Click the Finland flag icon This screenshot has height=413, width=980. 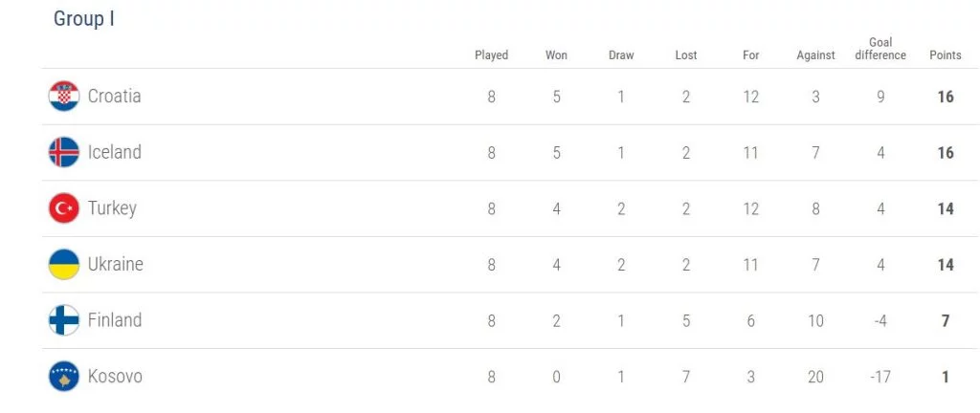point(64,320)
